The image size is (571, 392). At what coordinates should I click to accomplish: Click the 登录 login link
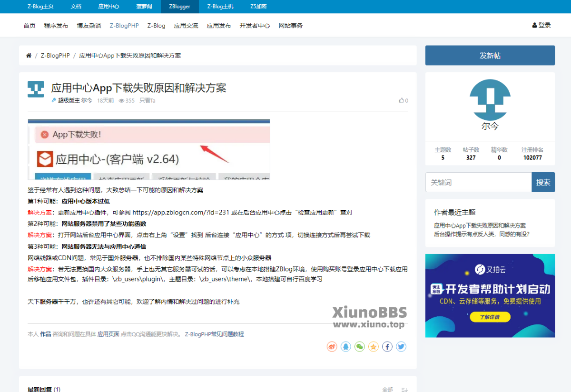(x=545, y=25)
